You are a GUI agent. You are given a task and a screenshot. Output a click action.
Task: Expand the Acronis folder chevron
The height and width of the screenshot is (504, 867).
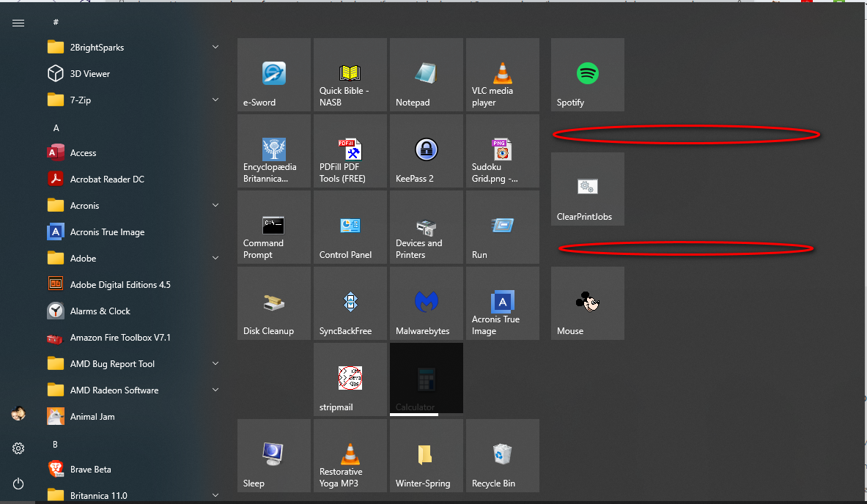[215, 206]
